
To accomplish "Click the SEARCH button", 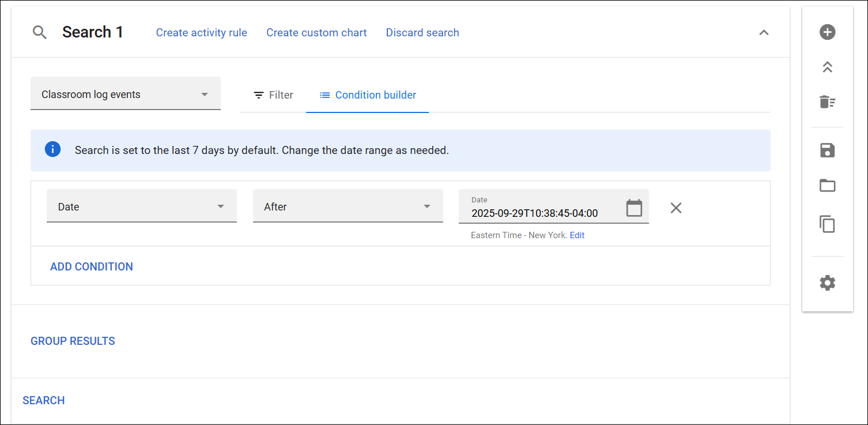I will 44,400.
